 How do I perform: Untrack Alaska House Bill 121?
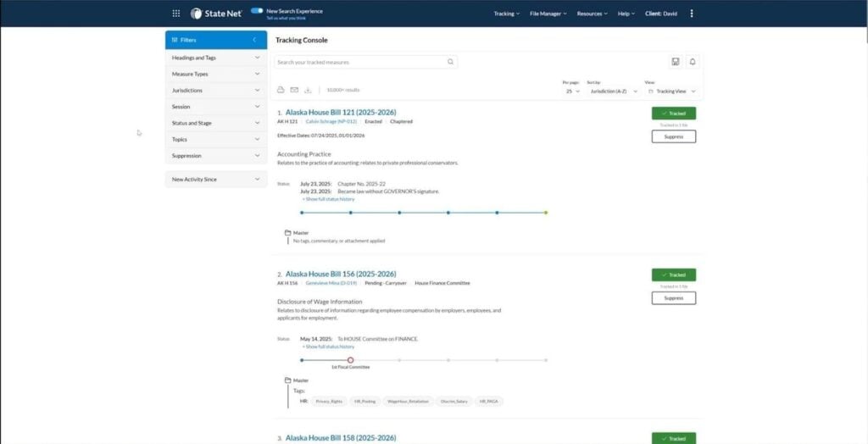(x=673, y=114)
